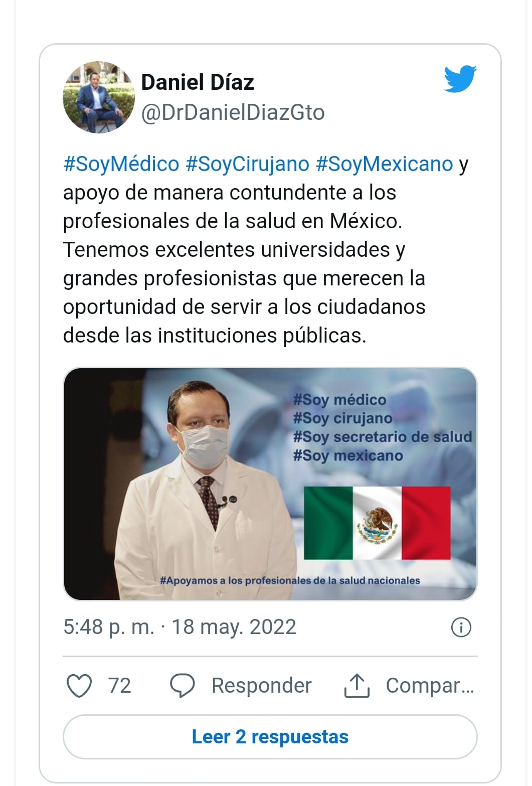Screen dimensions: 532x786
Task: Click the reply speech bubble icon
Action: pyautogui.click(x=183, y=686)
